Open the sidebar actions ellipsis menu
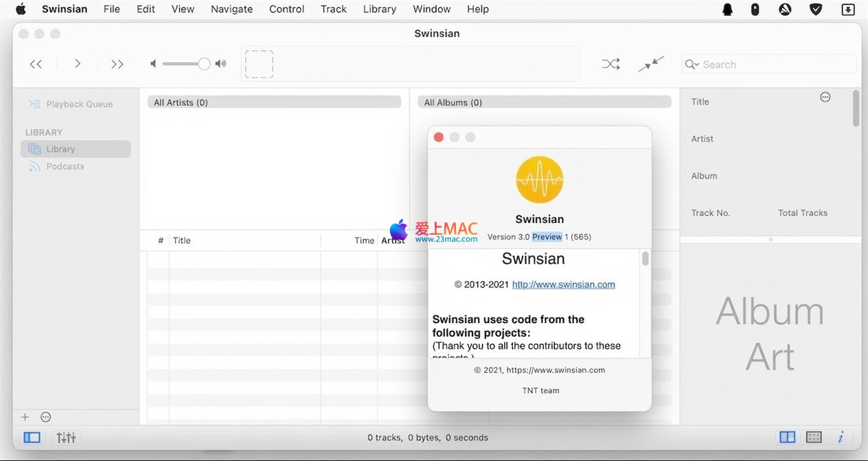Image resolution: width=868 pixels, height=461 pixels. [x=46, y=417]
